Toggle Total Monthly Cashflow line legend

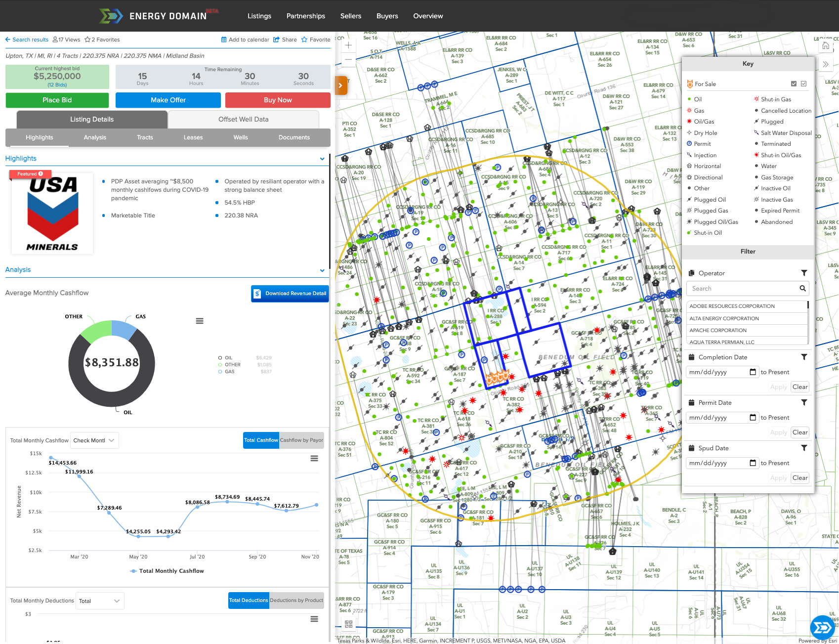167,571
